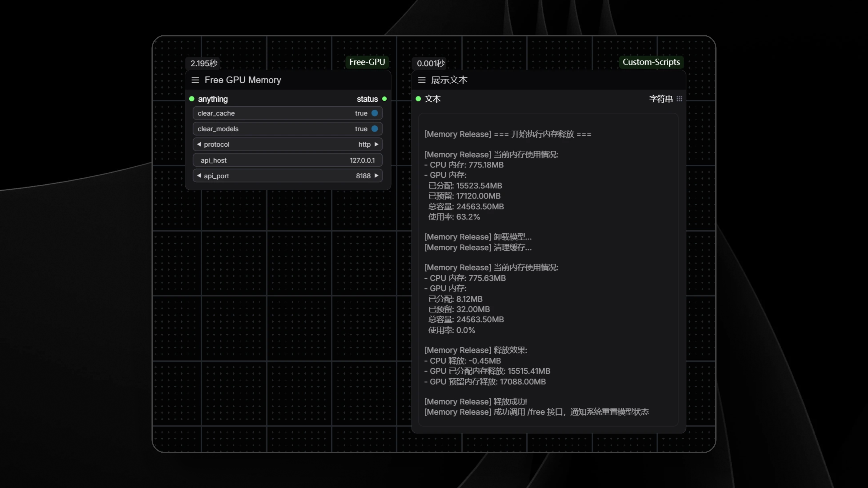Select the Free GPU Memory title bar
868x488 pixels.
[x=303, y=80]
